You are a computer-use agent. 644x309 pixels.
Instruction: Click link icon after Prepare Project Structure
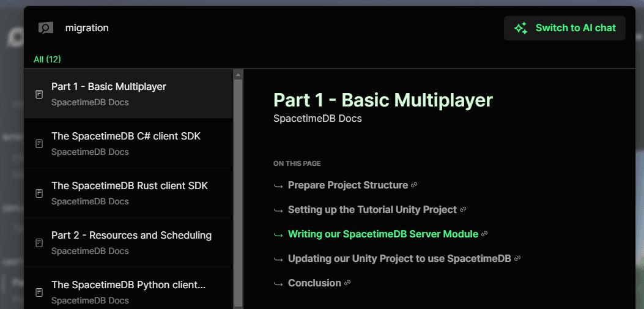(x=414, y=185)
